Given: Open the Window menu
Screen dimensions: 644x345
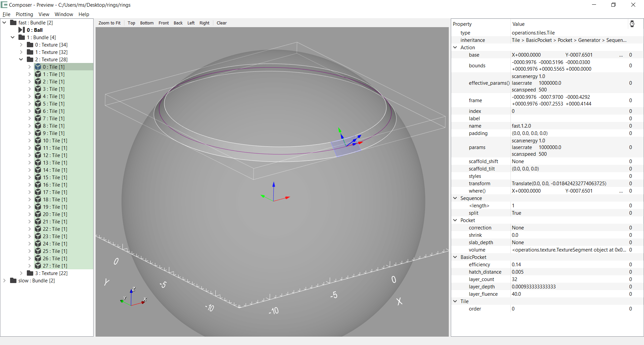Looking at the screenshot, I should click(x=64, y=14).
